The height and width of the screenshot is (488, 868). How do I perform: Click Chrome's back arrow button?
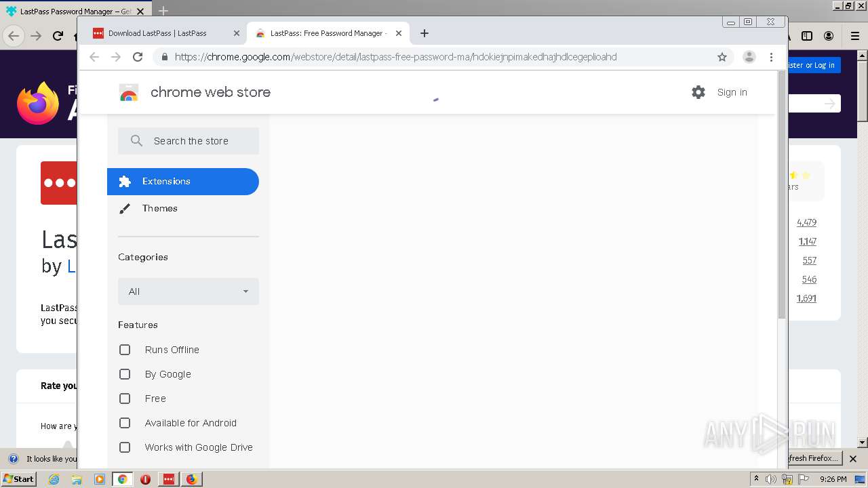coord(94,57)
